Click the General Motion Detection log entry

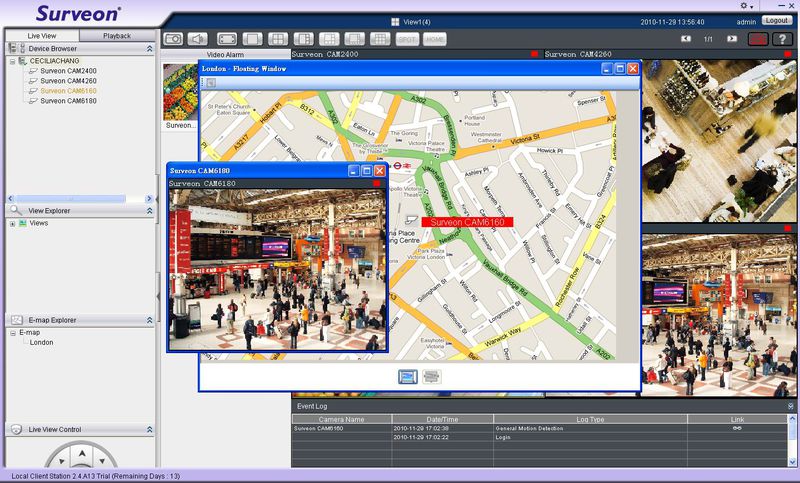(x=529, y=428)
